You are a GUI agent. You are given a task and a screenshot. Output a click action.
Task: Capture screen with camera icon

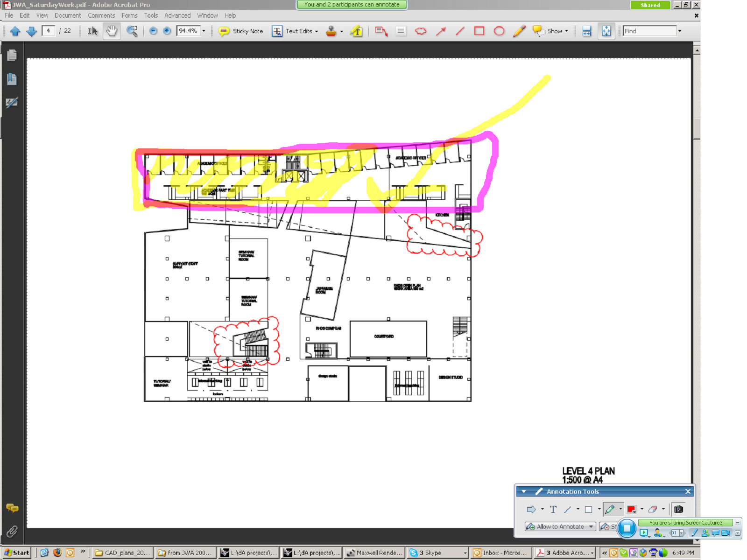(678, 509)
